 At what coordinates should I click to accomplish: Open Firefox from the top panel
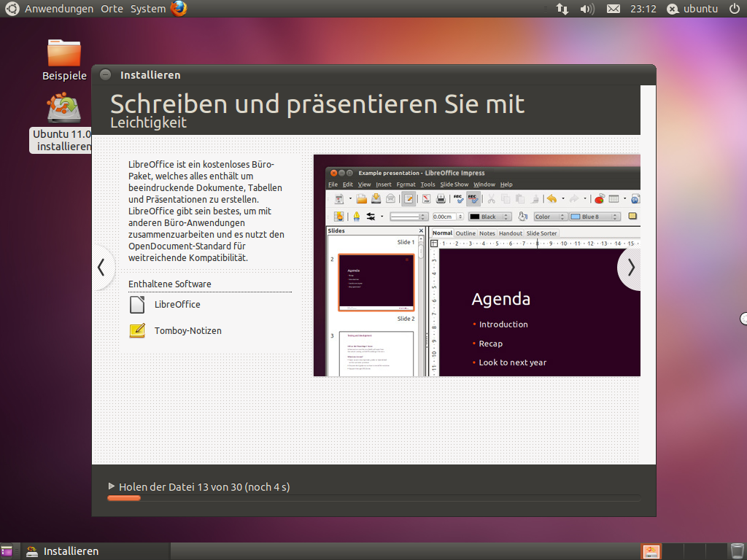point(177,9)
